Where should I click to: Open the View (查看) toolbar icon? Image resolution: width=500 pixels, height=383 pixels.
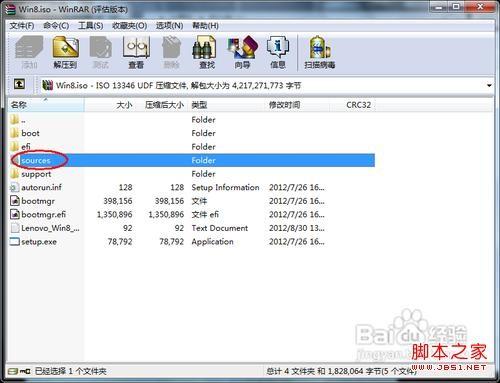pyautogui.click(x=136, y=52)
